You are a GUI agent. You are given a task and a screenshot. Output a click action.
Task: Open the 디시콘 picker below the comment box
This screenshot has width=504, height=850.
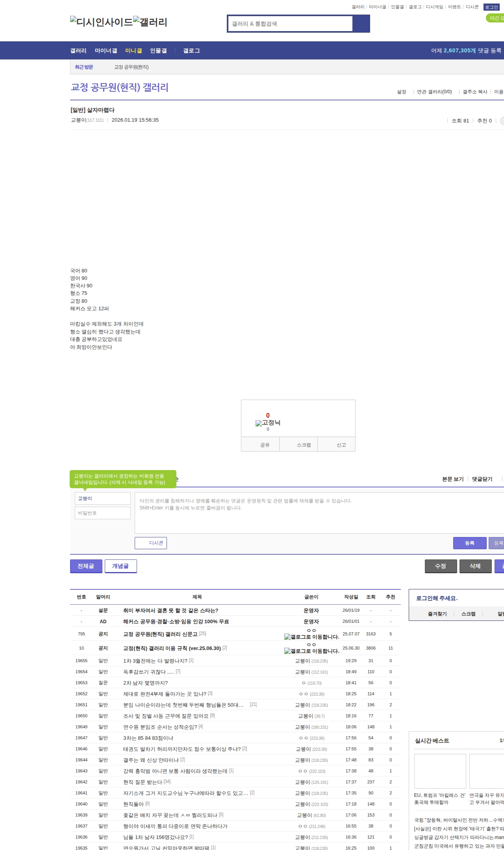pyautogui.click(x=151, y=543)
